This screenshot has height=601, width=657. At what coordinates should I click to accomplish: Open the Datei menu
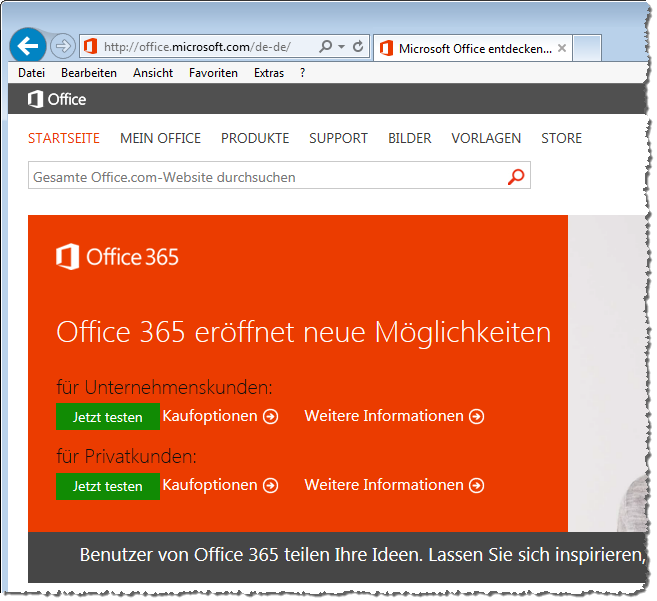(x=31, y=73)
